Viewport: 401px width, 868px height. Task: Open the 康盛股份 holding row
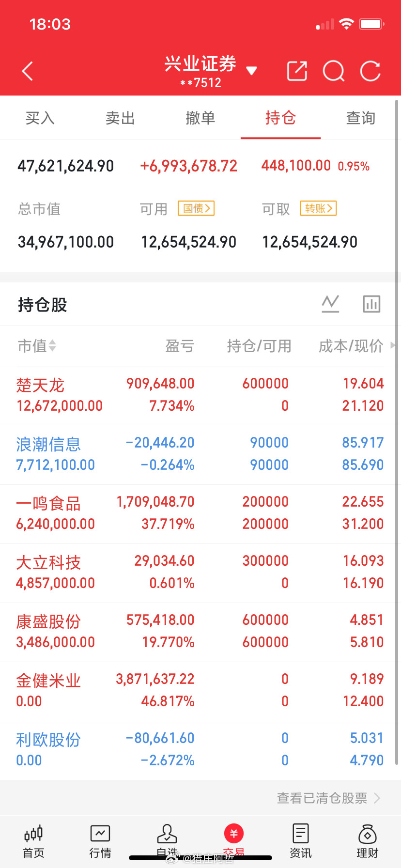click(x=200, y=633)
